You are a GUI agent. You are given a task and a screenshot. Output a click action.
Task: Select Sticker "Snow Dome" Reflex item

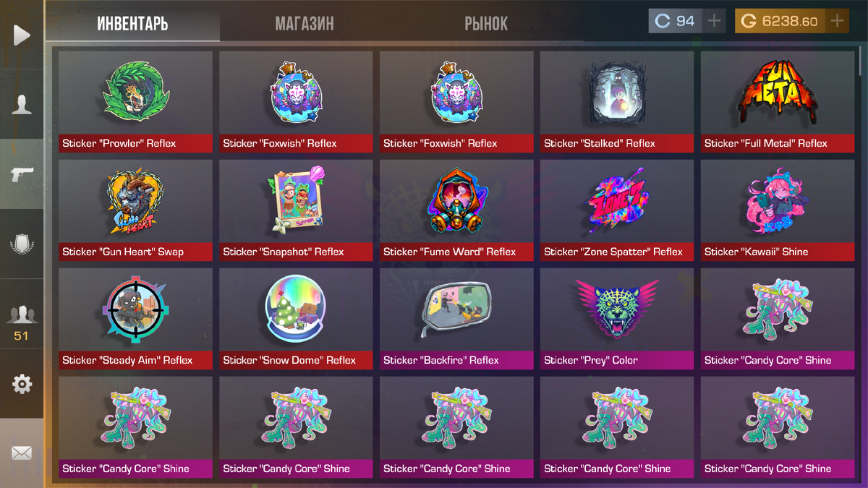[296, 319]
